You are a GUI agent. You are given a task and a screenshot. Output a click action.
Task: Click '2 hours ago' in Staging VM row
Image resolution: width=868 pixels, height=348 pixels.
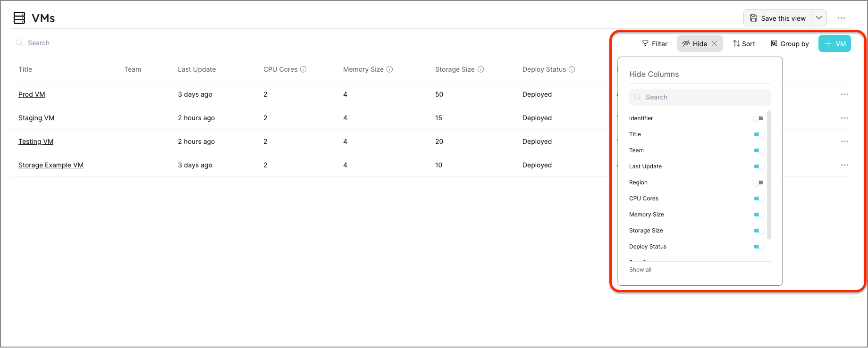coord(196,118)
